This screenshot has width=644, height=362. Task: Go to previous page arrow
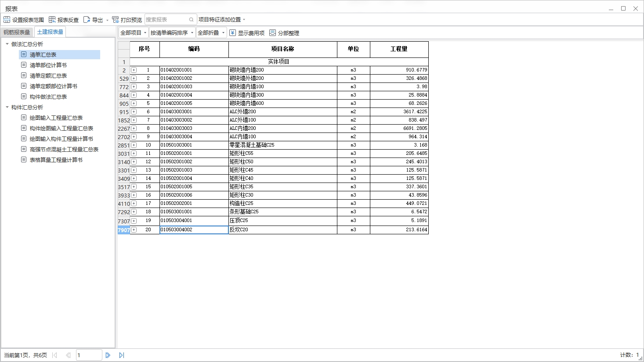click(68, 355)
